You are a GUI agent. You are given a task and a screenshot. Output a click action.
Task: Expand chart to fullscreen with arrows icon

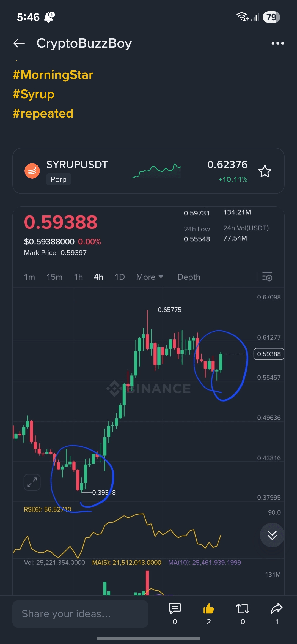(32, 482)
